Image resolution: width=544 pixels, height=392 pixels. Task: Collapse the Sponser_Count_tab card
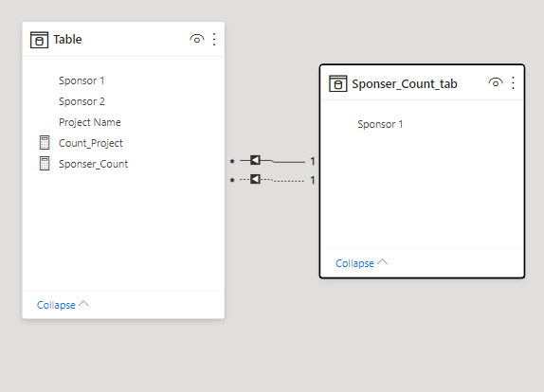[361, 263]
